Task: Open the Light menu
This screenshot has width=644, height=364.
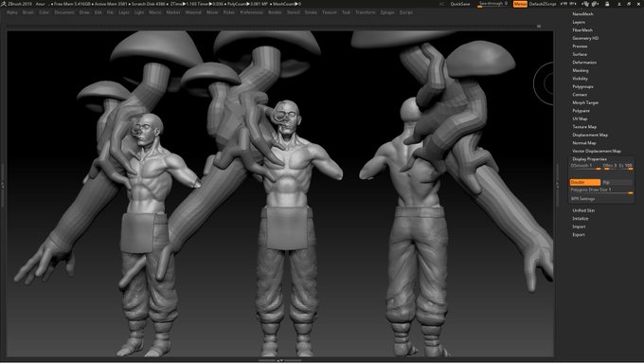Action: (x=139, y=12)
